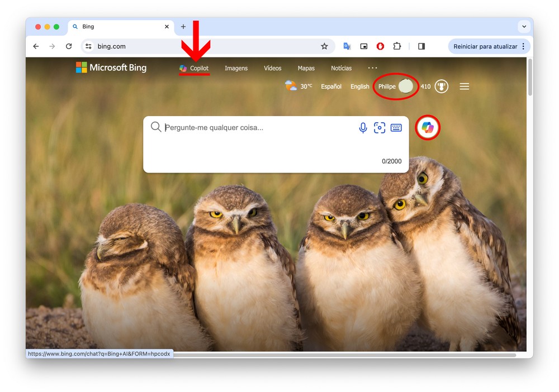Screen dimensions: 559x392
Task: Close the Bing tab
Action: point(167,27)
